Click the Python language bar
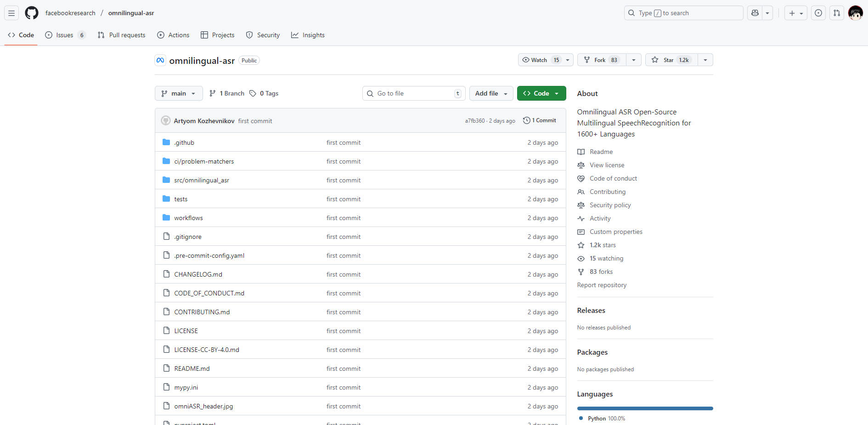 point(645,408)
